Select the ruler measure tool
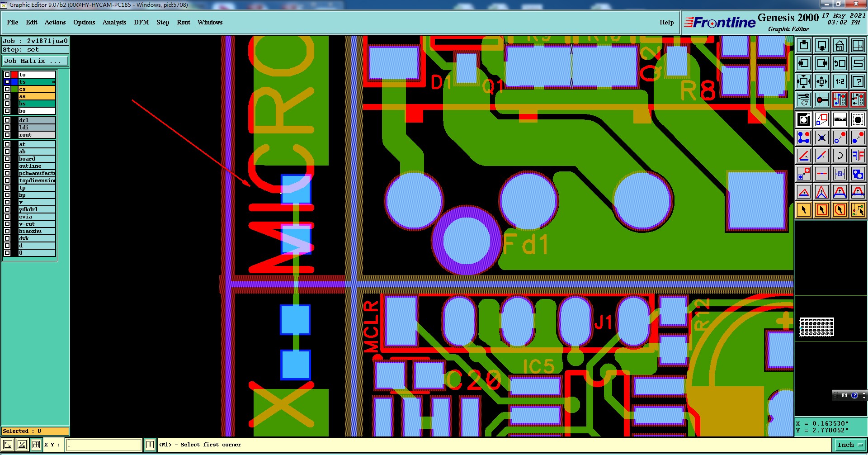The height and width of the screenshot is (455, 868). [840, 120]
